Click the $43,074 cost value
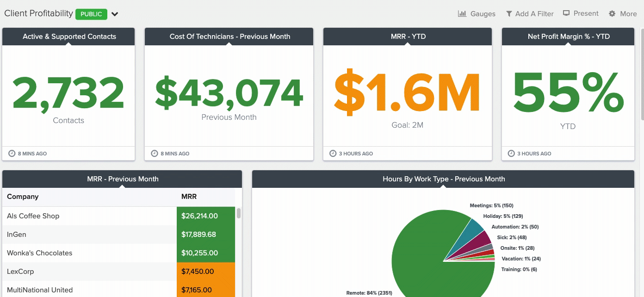The image size is (644, 297). [x=229, y=93]
